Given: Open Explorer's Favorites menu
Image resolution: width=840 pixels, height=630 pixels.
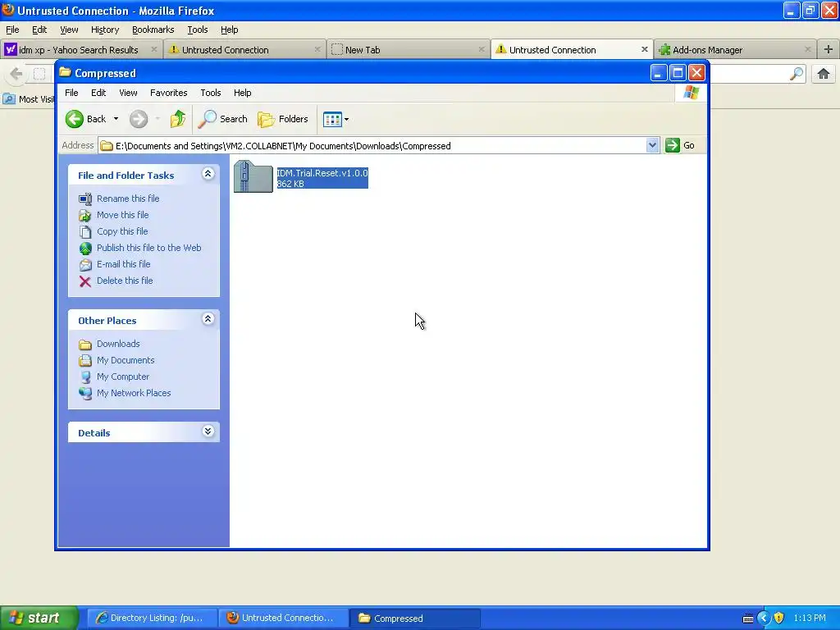Looking at the screenshot, I should [169, 93].
